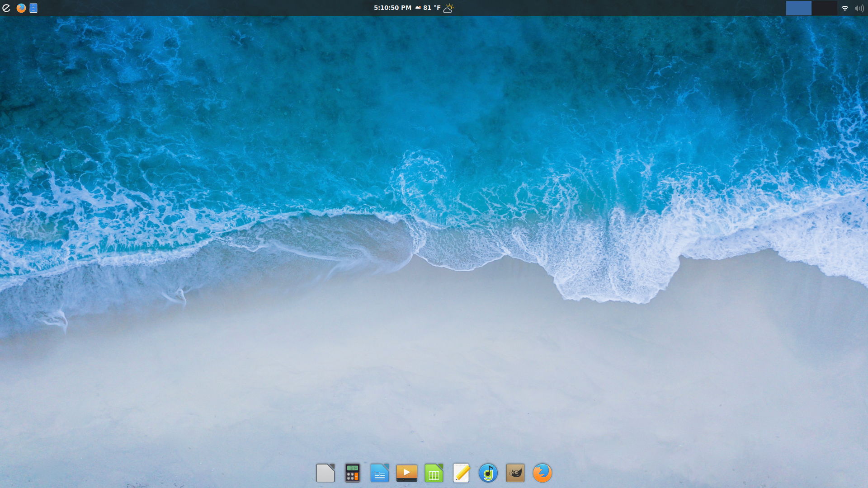Launch GIMP image editor from dock
The image size is (868, 488).
(515, 473)
